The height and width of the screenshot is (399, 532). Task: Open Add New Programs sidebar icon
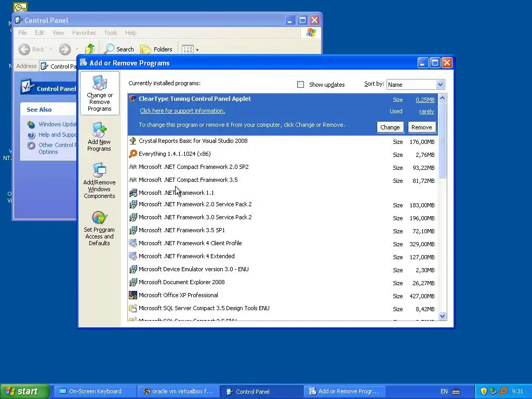click(99, 129)
